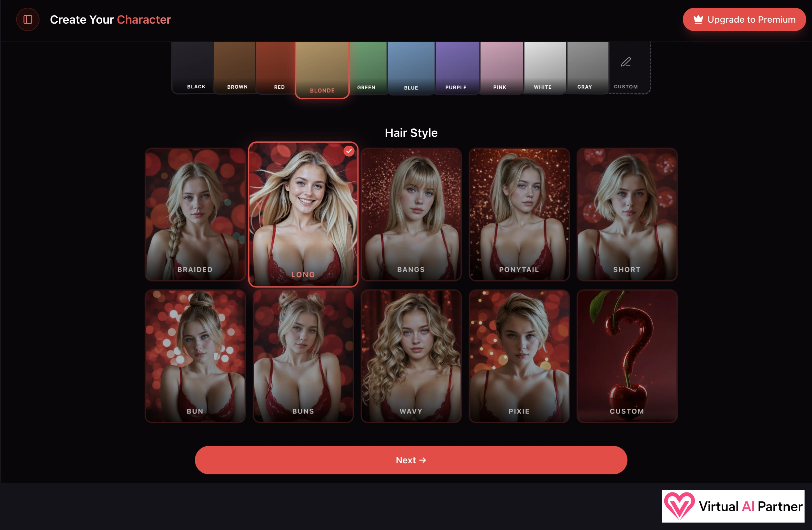
Task: Click the crown icon in Upgrade button
Action: 698,19
